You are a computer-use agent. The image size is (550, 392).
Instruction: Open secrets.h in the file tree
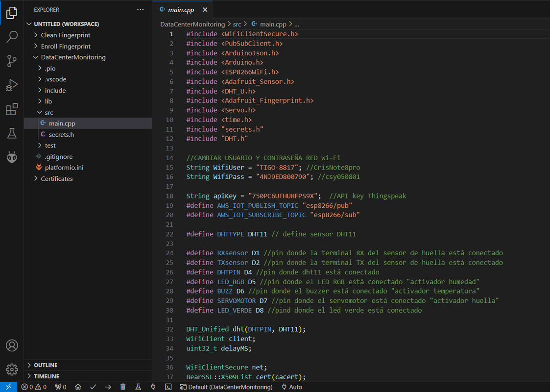88,134
